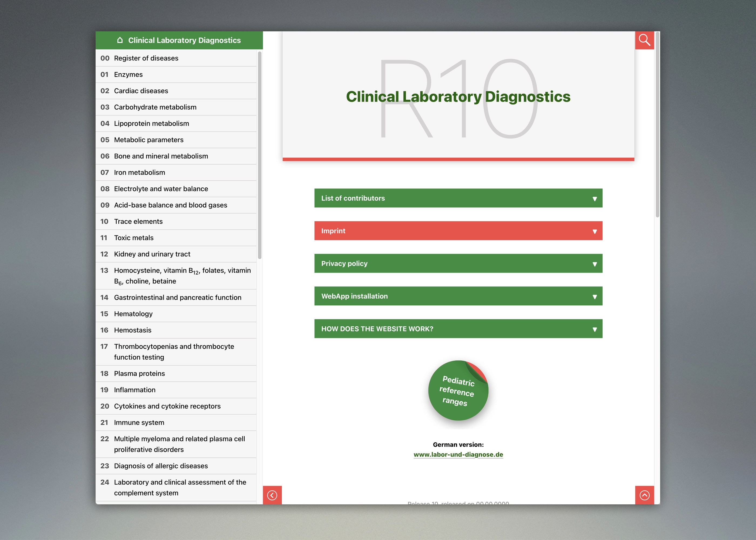Open the Enzymes chapter
Image resolution: width=756 pixels, height=540 pixels.
tap(128, 75)
